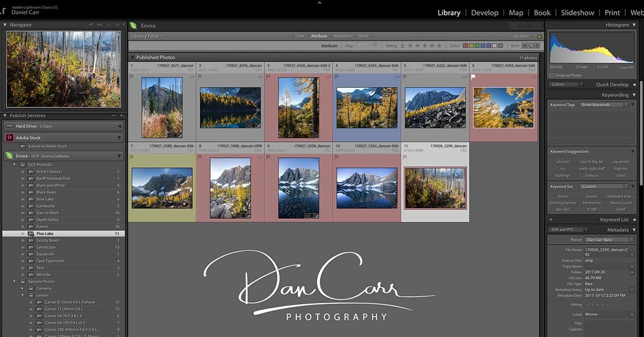Open the Dan Carr Basic metadata preset dropdown
Image resolution: width=644 pixels, height=337 pixels.
[x=609, y=240]
